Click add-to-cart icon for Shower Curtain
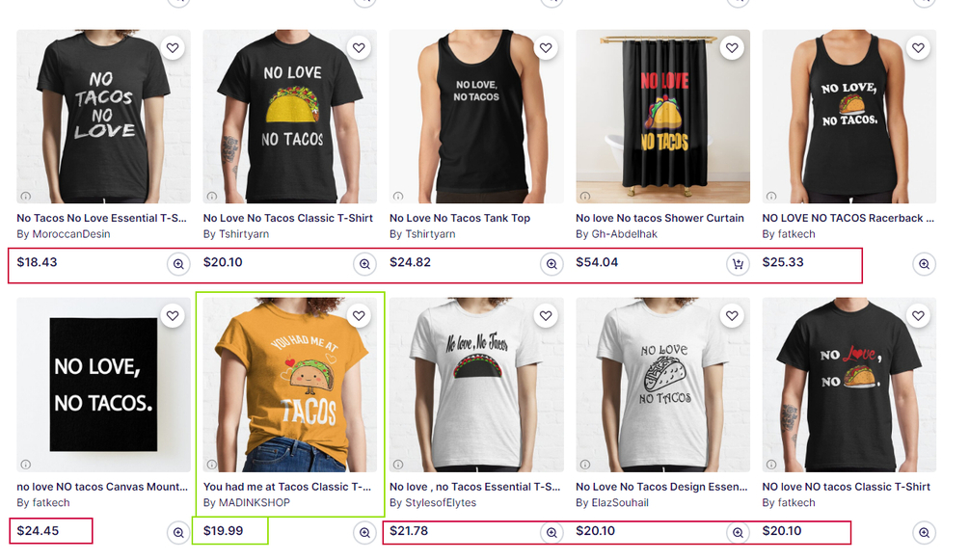 click(x=738, y=264)
